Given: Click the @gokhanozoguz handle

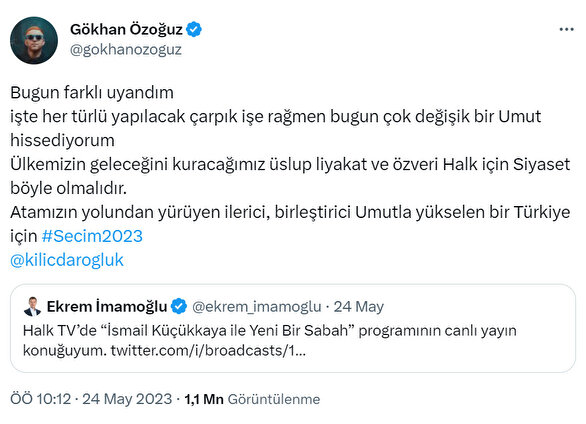Looking at the screenshot, I should coord(126,50).
